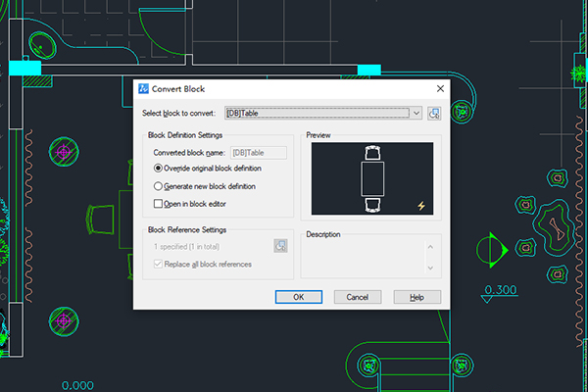588x392 pixels.
Task: Click the green section marker symbol above 0.300
Action: pos(492,250)
